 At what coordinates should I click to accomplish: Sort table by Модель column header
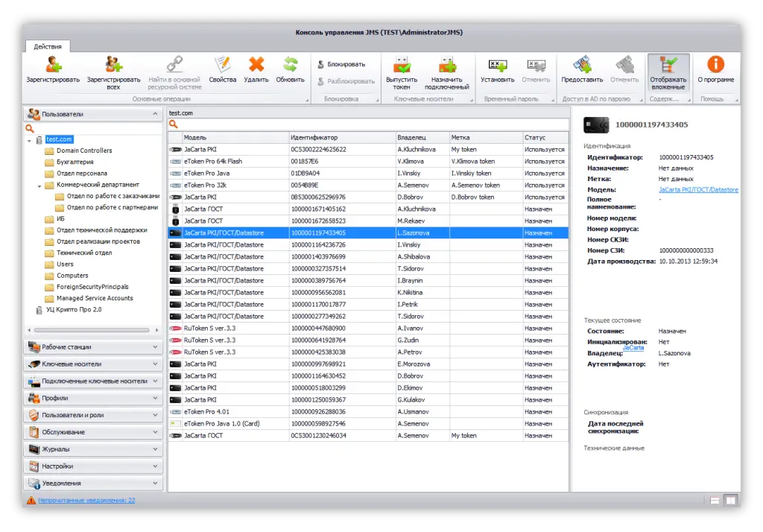(x=235, y=138)
